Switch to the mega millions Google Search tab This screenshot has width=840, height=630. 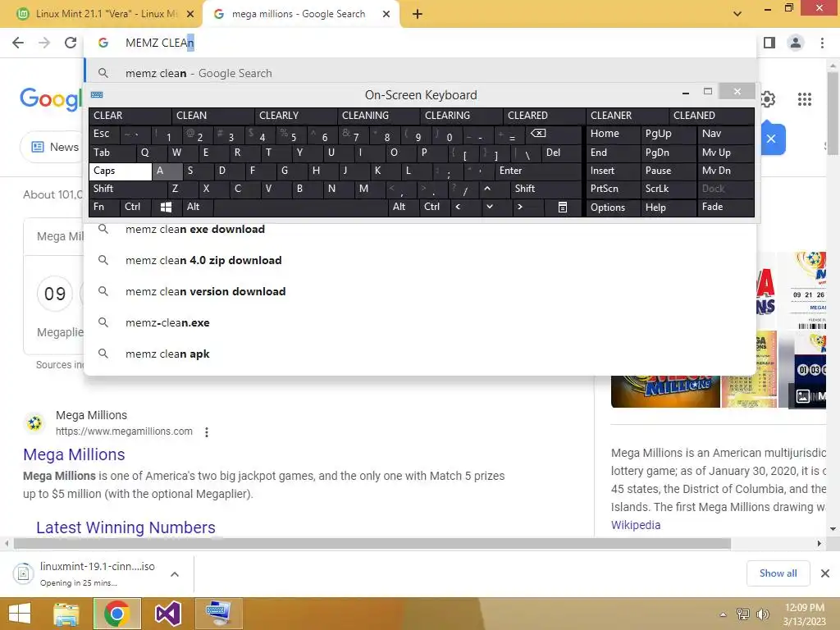click(x=300, y=15)
